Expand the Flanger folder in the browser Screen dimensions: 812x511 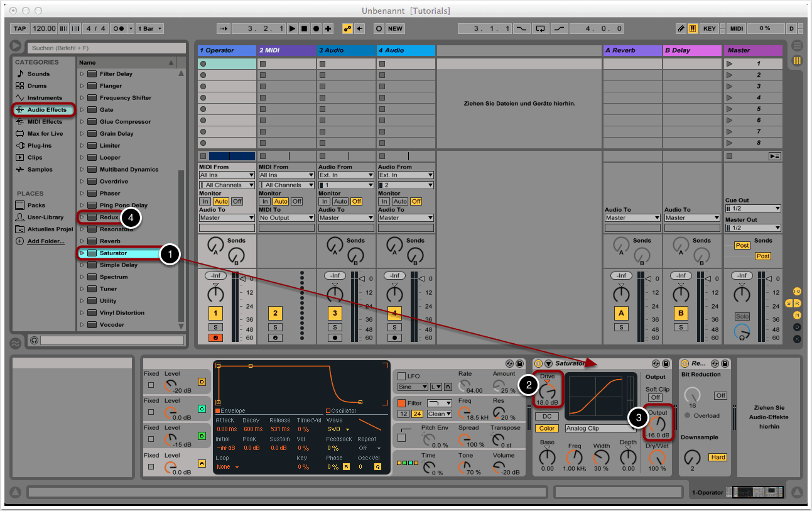tap(82, 86)
